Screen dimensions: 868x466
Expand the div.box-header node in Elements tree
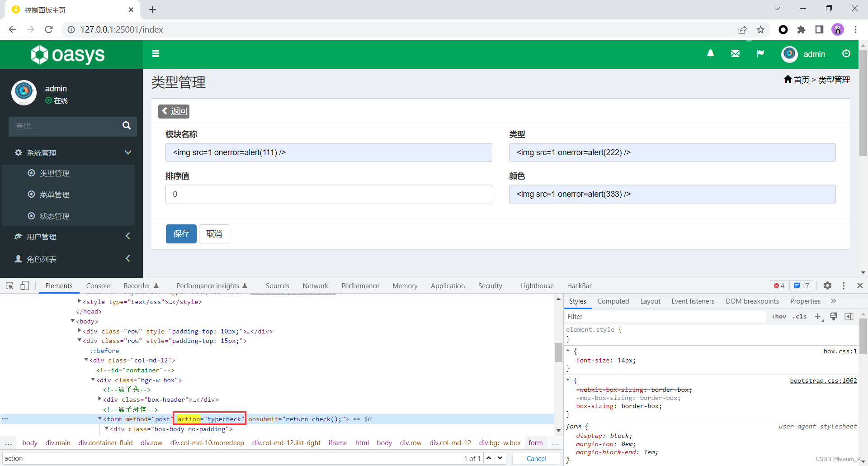100,399
